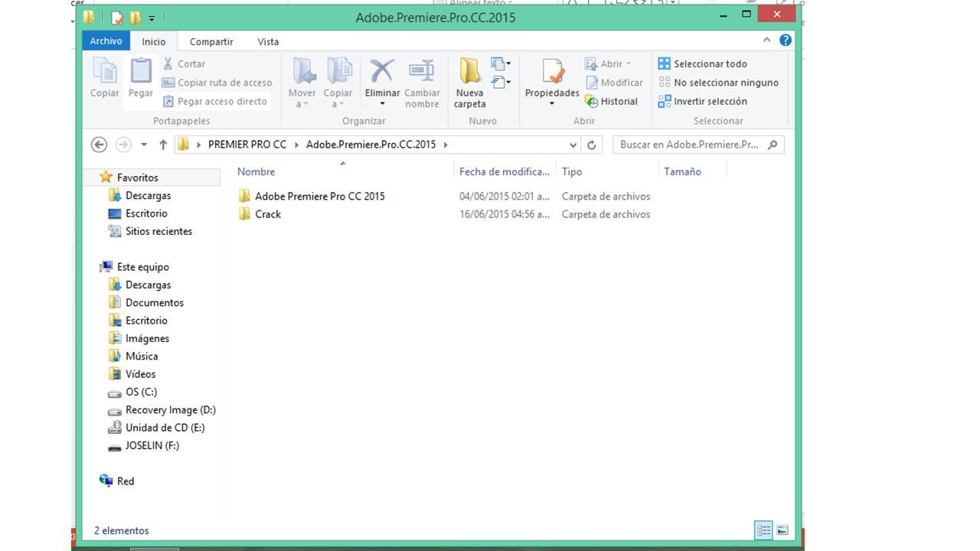980x551 pixels.
Task: Go back with the left arrow
Action: point(99,144)
